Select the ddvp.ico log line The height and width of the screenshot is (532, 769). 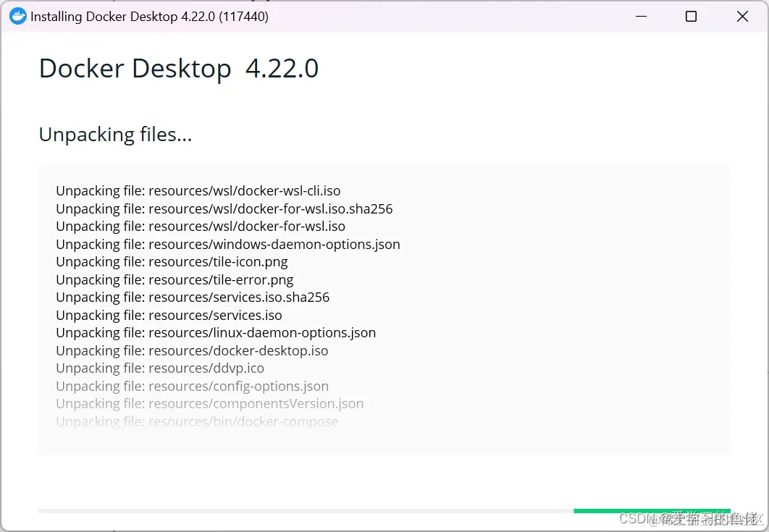coord(160,368)
